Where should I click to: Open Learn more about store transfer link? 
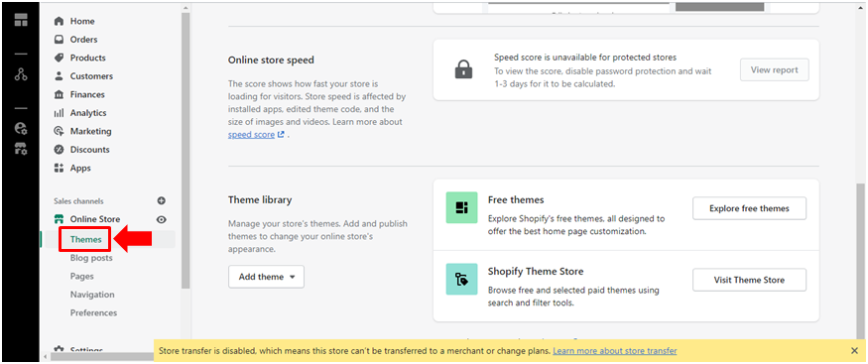(x=614, y=351)
